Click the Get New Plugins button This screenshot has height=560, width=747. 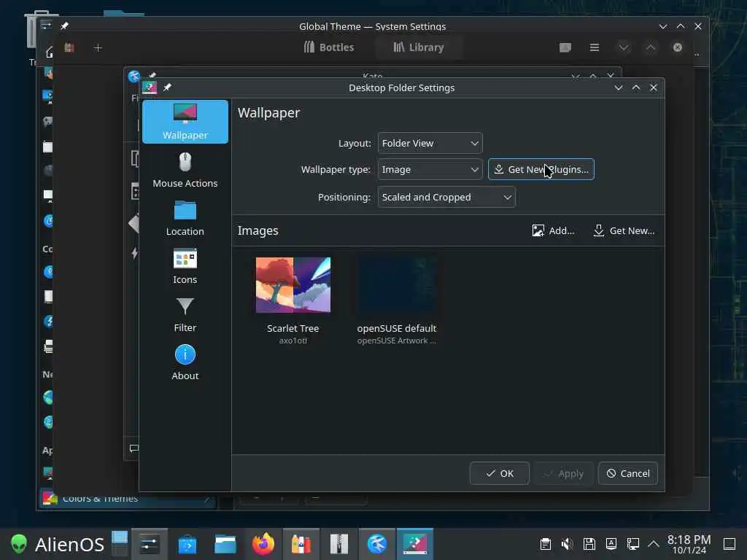click(541, 169)
